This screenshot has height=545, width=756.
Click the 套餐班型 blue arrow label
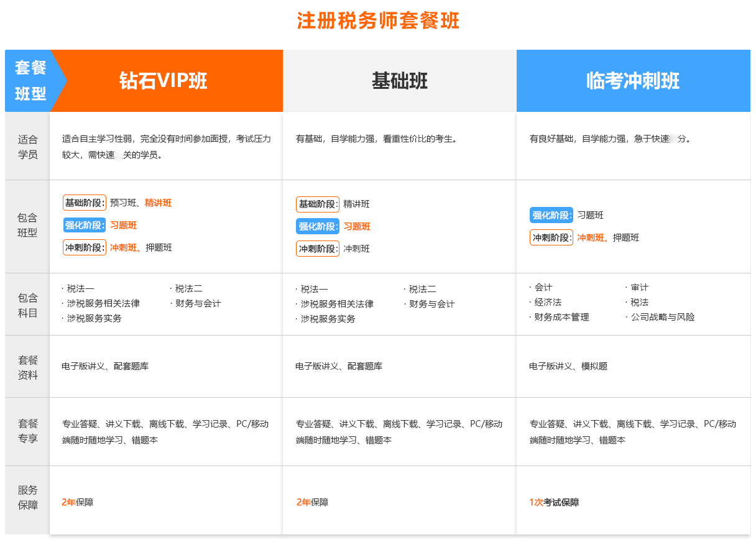[x=31, y=81]
